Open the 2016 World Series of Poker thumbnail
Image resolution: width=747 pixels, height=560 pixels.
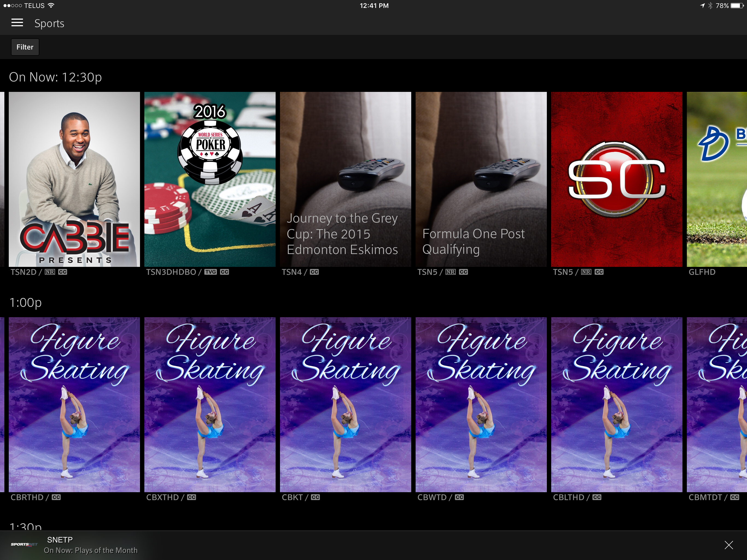coord(210,179)
